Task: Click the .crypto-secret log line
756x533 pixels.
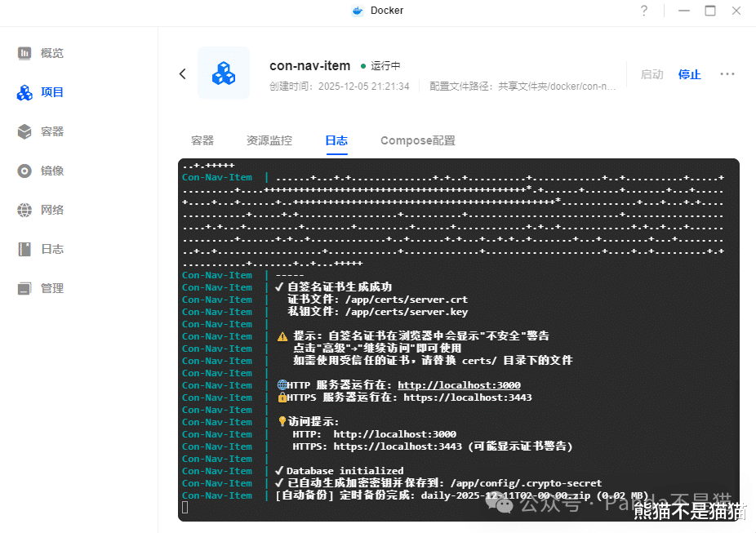Action: click(438, 483)
